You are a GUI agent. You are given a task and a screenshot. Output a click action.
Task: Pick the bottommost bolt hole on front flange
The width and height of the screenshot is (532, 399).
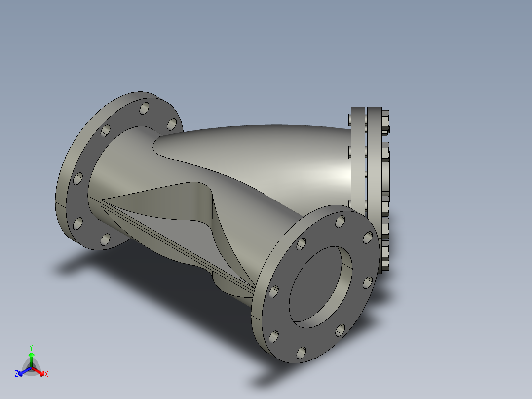(301, 353)
